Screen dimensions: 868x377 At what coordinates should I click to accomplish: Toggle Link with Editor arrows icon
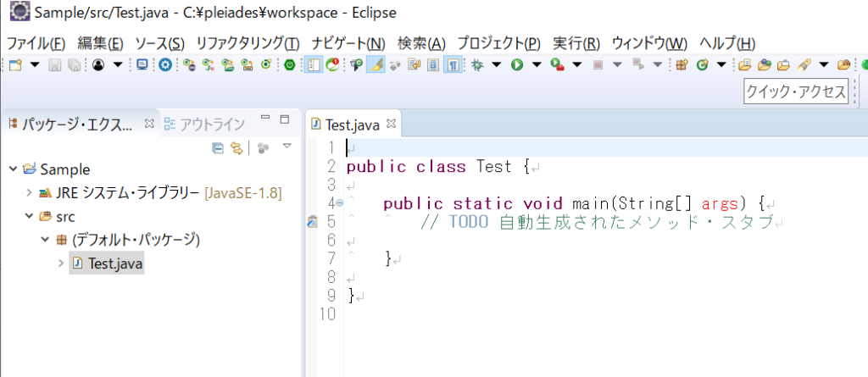237,147
